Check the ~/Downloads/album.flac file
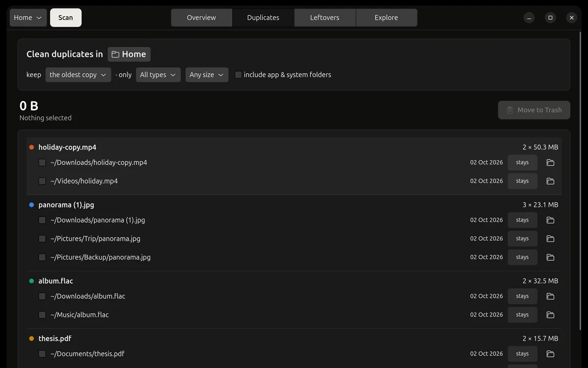The image size is (588, 368). (42, 296)
